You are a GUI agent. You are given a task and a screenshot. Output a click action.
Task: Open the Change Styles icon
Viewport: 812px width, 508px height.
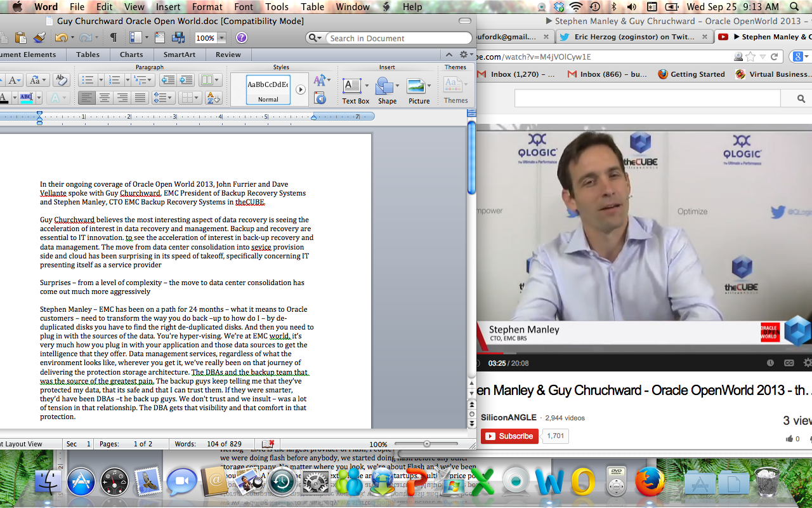[x=321, y=80]
